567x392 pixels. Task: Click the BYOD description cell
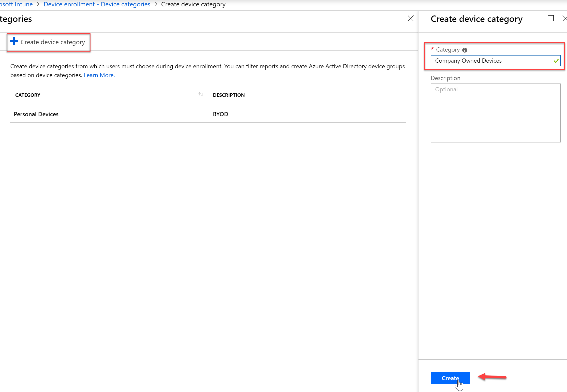coord(221,114)
